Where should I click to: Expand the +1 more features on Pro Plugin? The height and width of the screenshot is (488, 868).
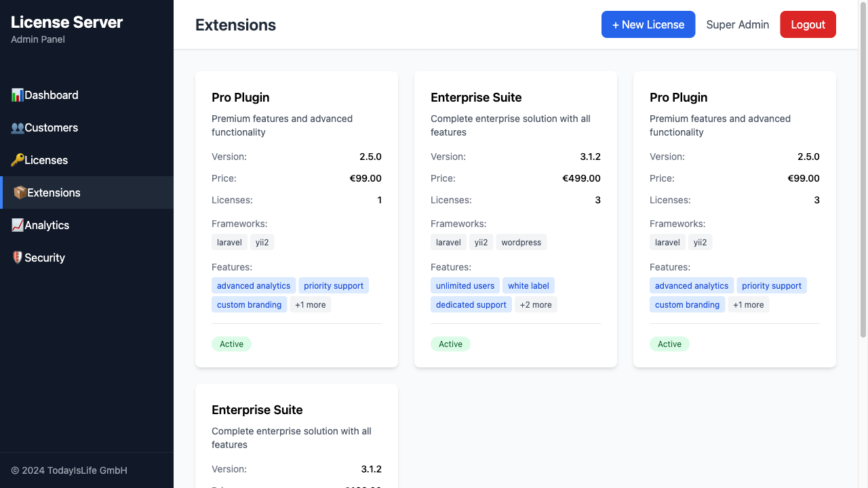(310, 304)
